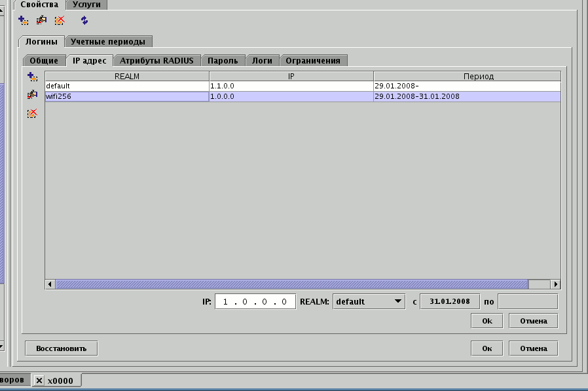Delete the selected IP entry via the side icon
Viewport: 588px width, 391px height.
(x=32, y=113)
